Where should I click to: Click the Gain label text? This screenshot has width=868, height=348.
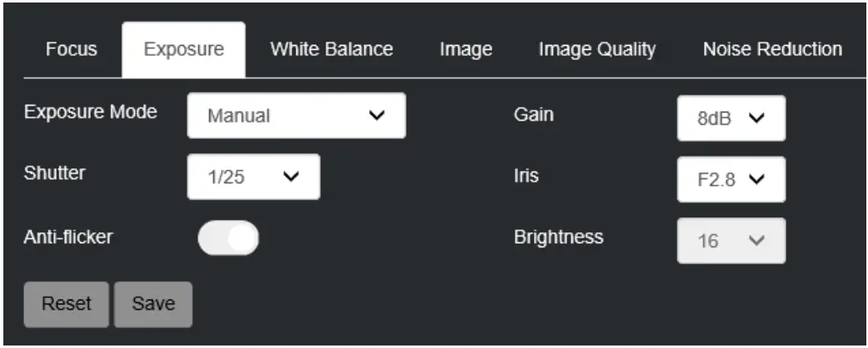coord(533,115)
